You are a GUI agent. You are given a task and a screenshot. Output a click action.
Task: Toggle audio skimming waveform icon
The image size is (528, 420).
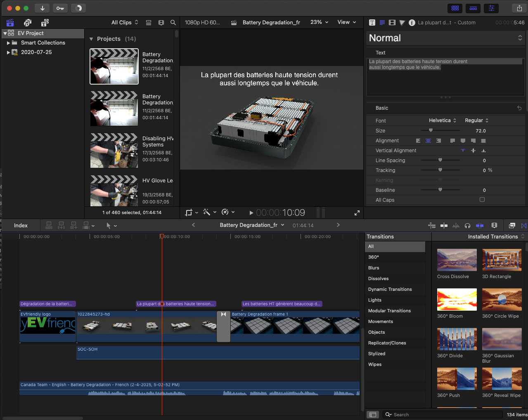(456, 226)
